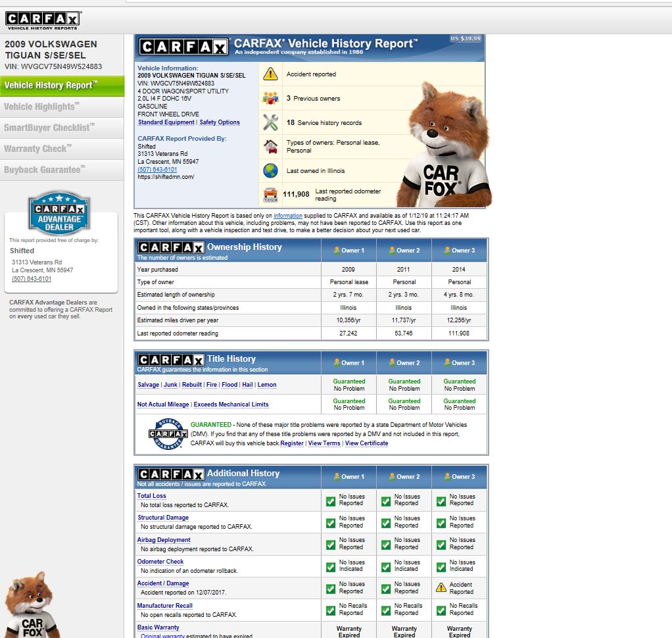Click Owner 1 Airbag Deployment green checkmark
This screenshot has width=672, height=638.
point(331,545)
